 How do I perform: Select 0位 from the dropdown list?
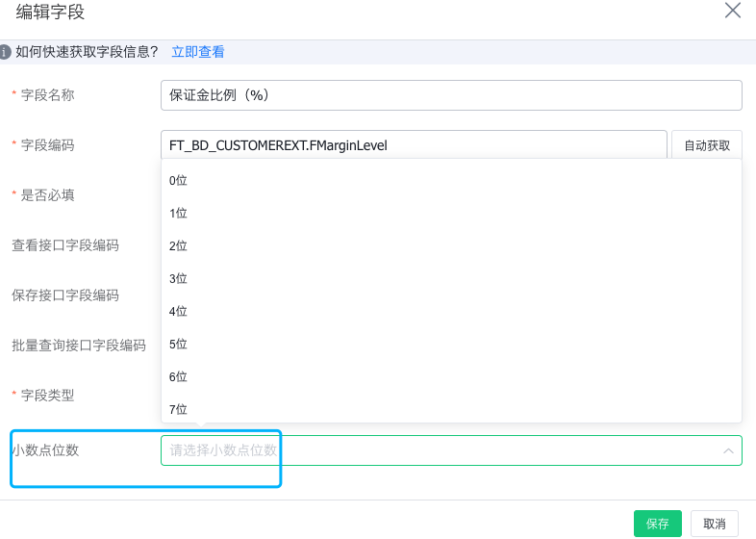click(451, 181)
